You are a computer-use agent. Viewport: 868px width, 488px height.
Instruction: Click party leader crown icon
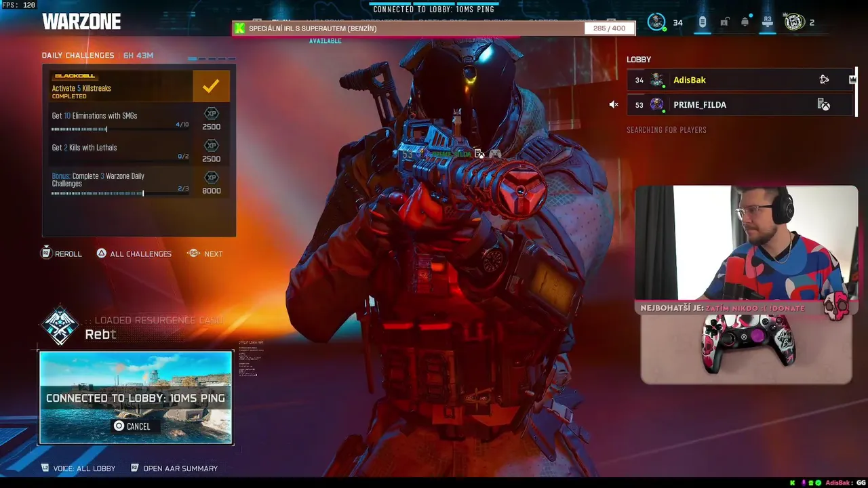852,80
